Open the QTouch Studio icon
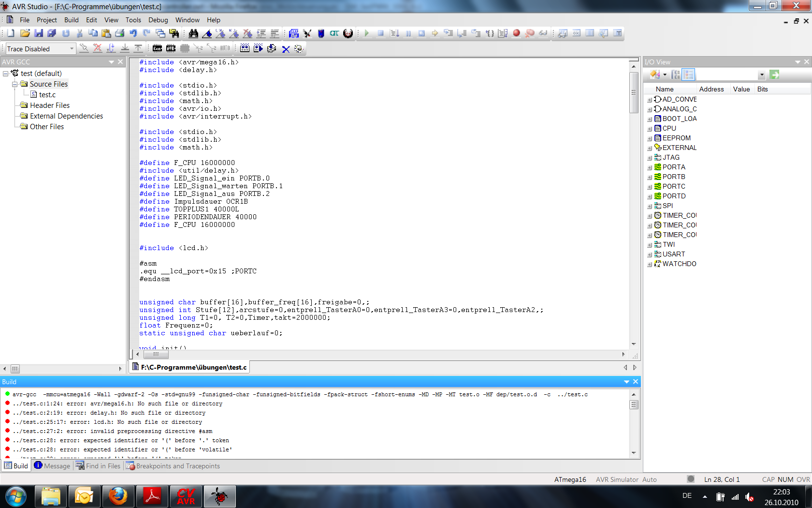This screenshot has height=508, width=812. 334,33
